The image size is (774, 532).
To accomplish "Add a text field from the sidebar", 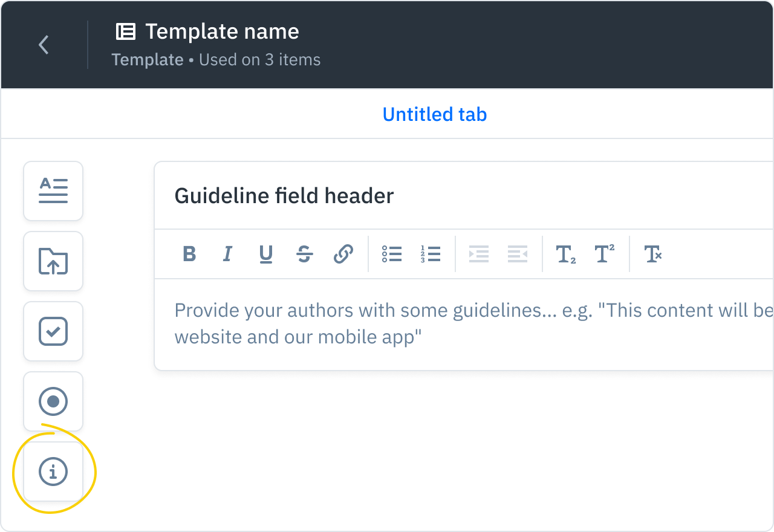I will coord(53,190).
